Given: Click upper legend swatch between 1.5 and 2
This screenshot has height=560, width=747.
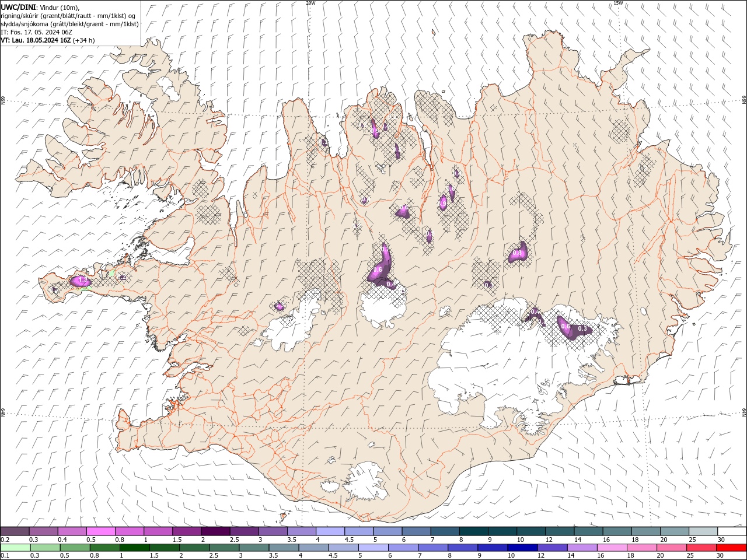Looking at the screenshot, I should (187, 531).
